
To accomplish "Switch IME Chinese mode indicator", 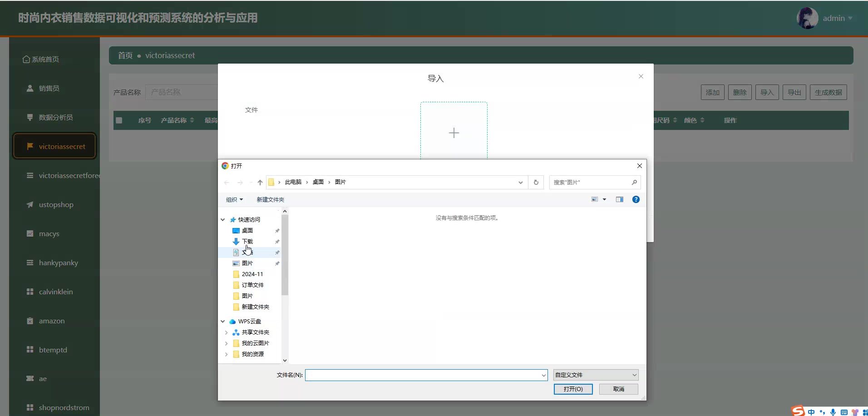I will (811, 412).
